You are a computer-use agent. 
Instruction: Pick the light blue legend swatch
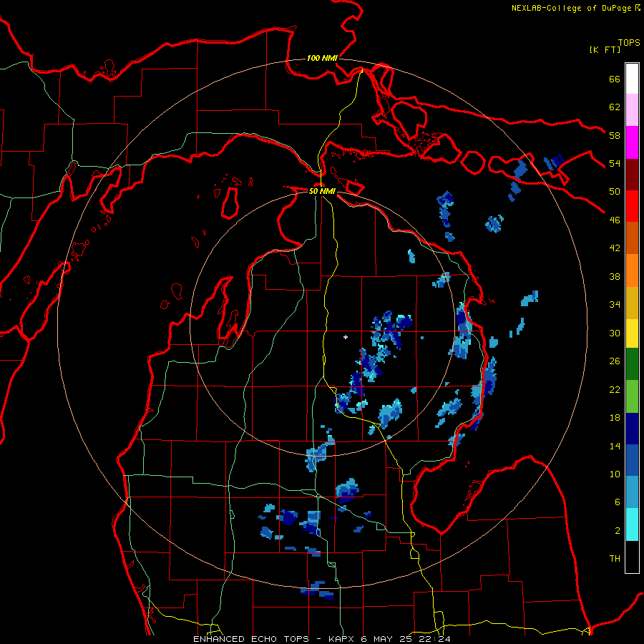coord(632,492)
